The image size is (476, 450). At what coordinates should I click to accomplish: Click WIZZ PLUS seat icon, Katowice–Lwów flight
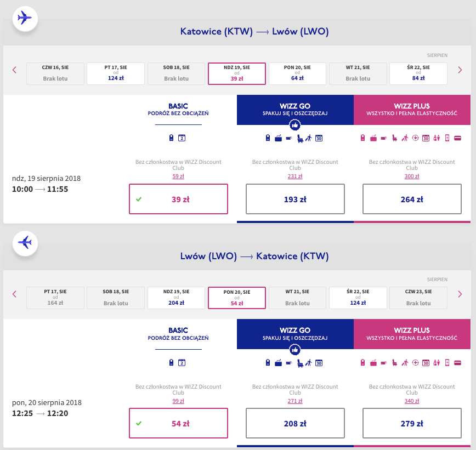point(395,138)
